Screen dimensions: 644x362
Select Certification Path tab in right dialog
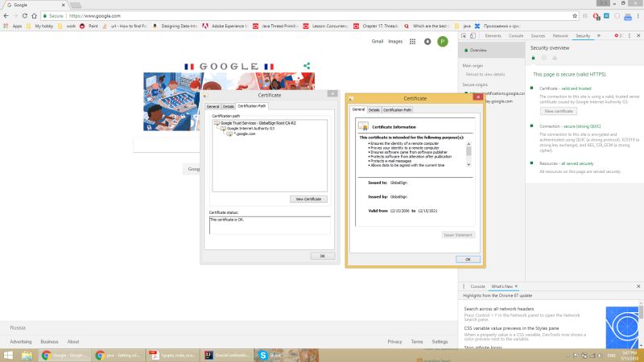pyautogui.click(x=397, y=110)
